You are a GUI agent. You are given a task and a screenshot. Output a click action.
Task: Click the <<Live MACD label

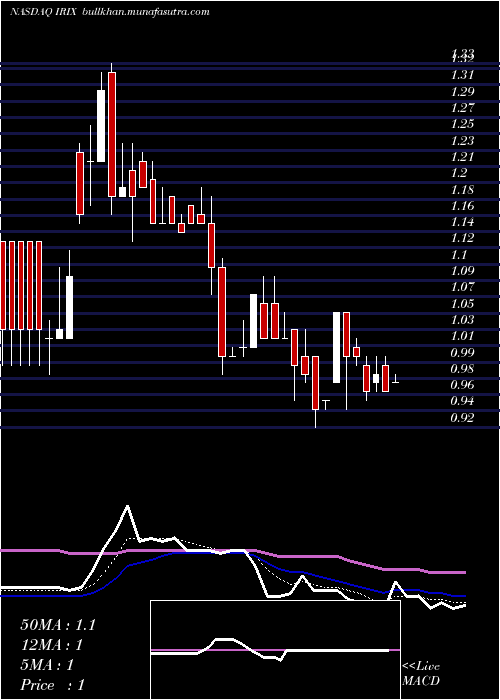coord(421,673)
